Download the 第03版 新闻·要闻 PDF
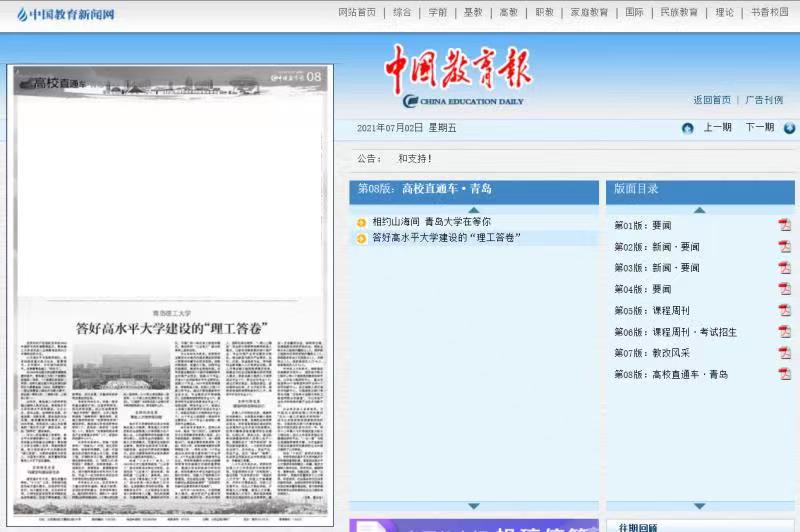 coord(785,267)
